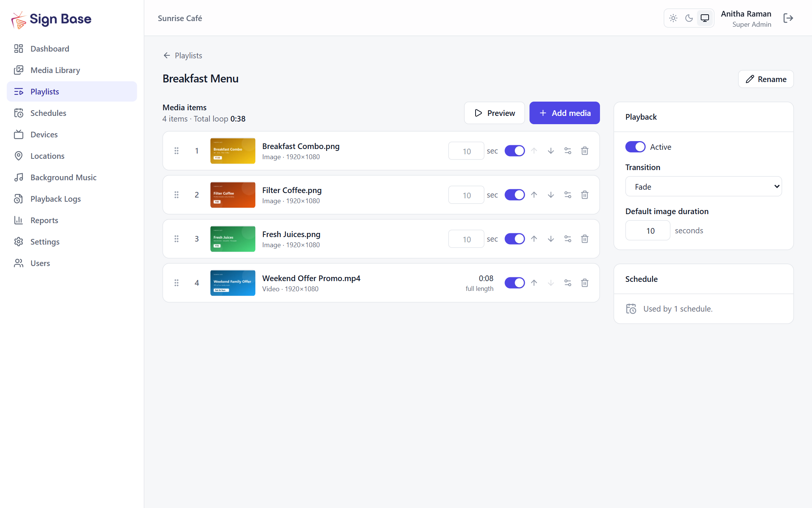Preview the playlist
812x508 pixels.
494,113
